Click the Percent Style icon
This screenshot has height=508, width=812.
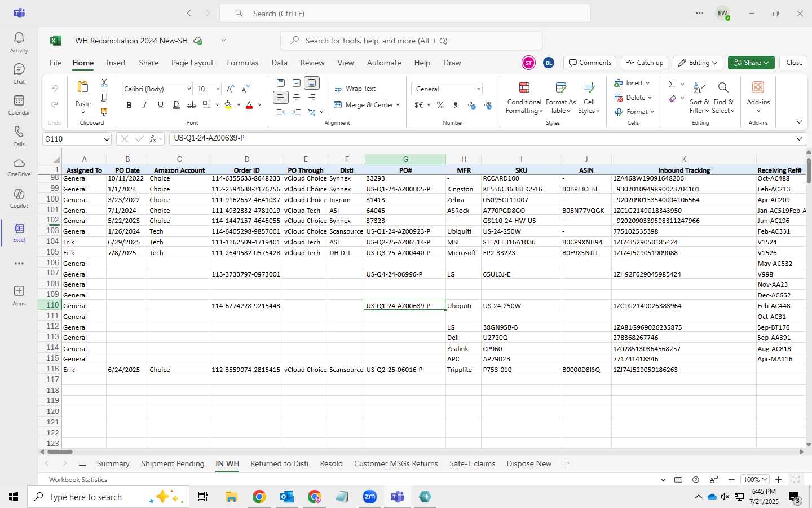tap(440, 105)
